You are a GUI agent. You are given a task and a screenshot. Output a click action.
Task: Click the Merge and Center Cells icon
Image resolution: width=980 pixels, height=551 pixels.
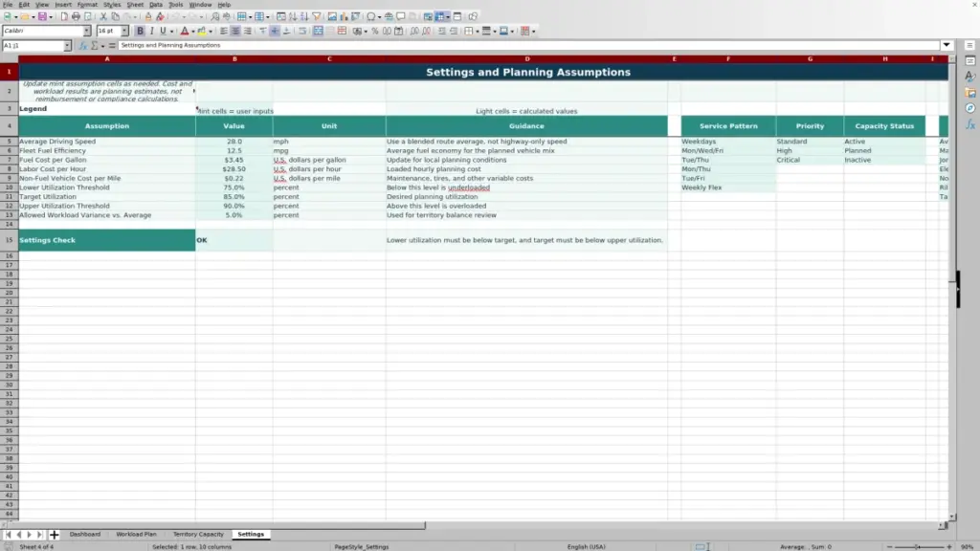(318, 31)
